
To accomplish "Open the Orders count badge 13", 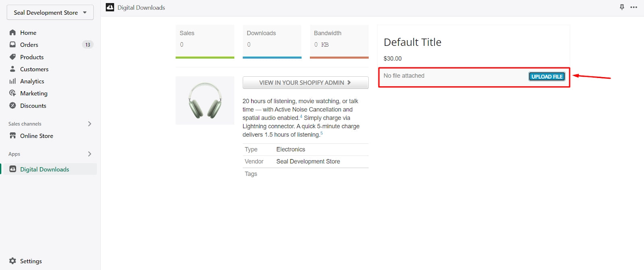I will pos(87,45).
